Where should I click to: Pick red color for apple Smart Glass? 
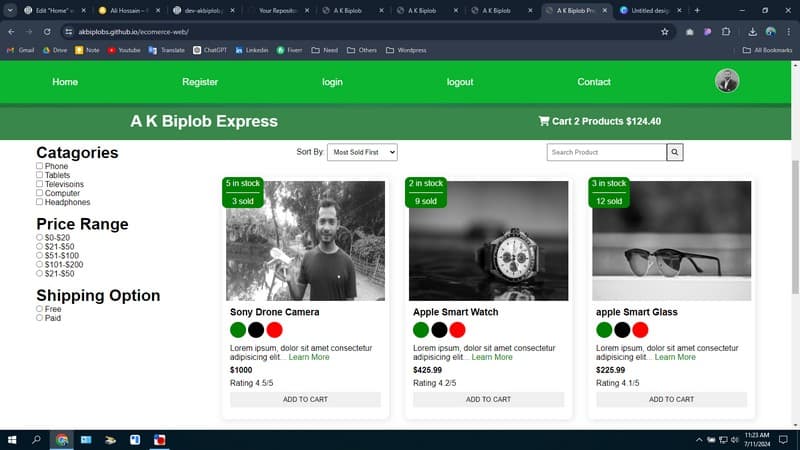pos(640,330)
